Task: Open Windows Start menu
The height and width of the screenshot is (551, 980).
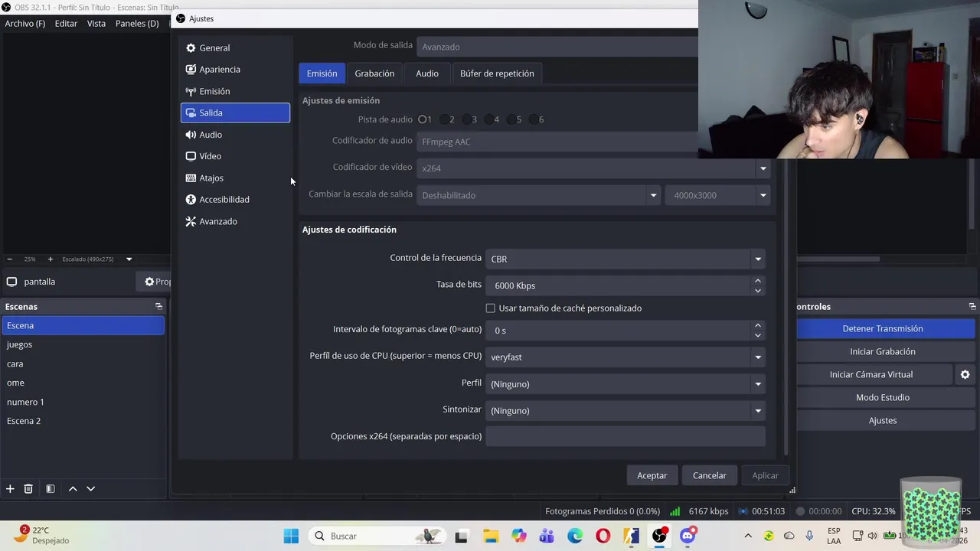Action: 291,536
